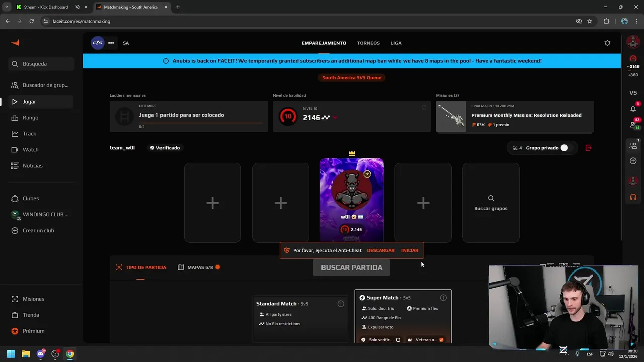Click the leave party red icon
Image resolution: width=644 pixels, height=362 pixels.
click(589, 148)
